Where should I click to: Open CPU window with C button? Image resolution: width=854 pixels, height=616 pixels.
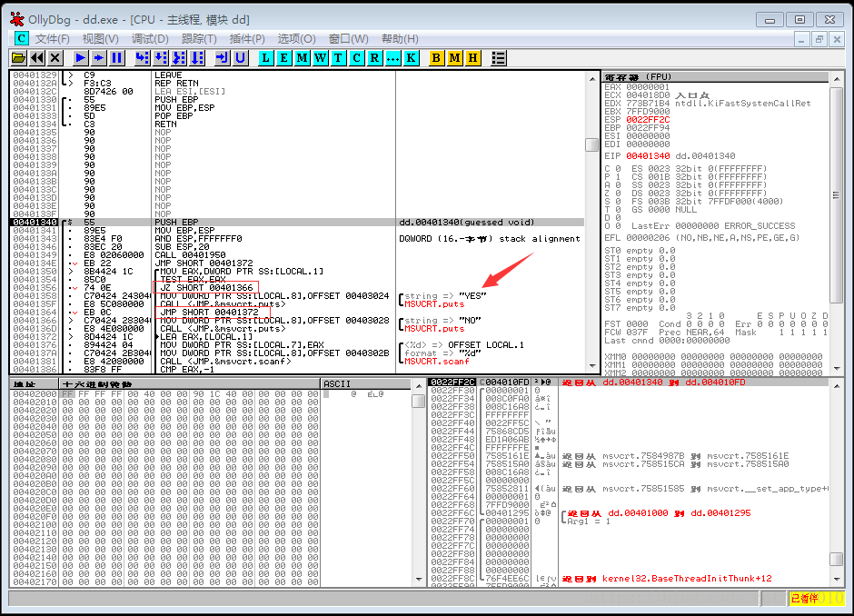357,58
